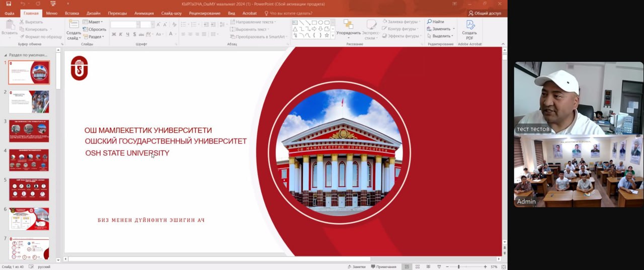The width and height of the screenshot is (644, 270).
Task: Select slide 3 thumbnail
Action: click(29, 131)
